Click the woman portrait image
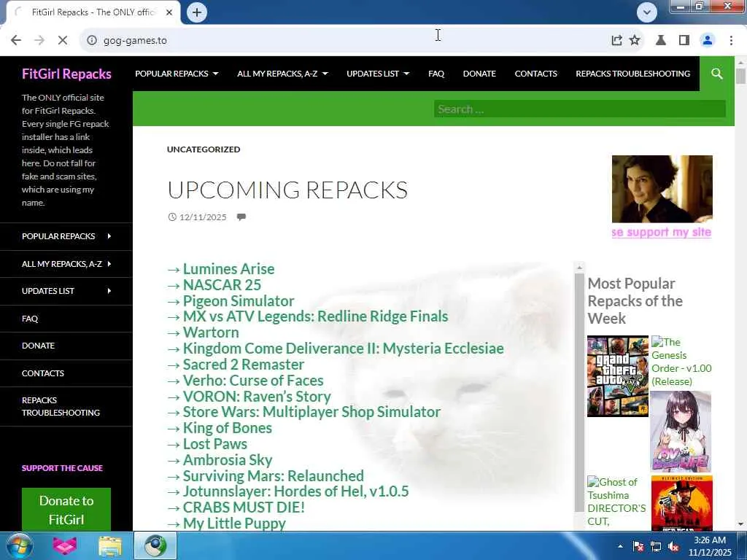Viewport: 747px width, 560px height. click(662, 189)
